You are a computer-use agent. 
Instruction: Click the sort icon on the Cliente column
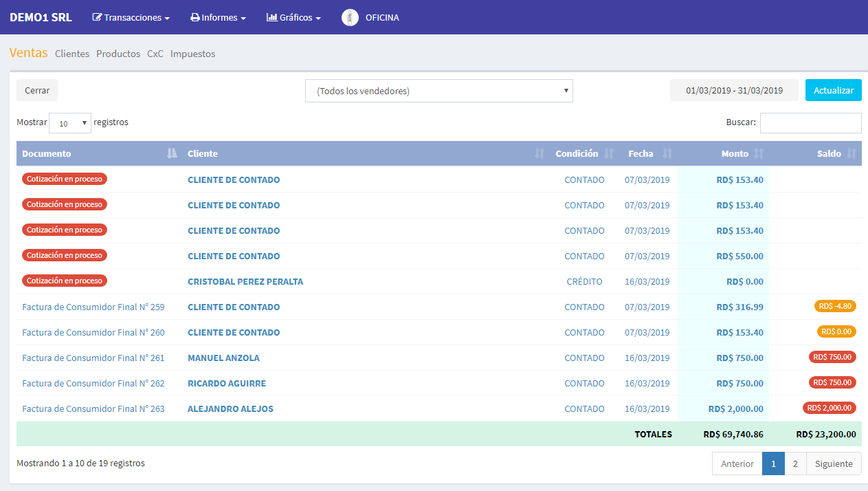click(539, 153)
